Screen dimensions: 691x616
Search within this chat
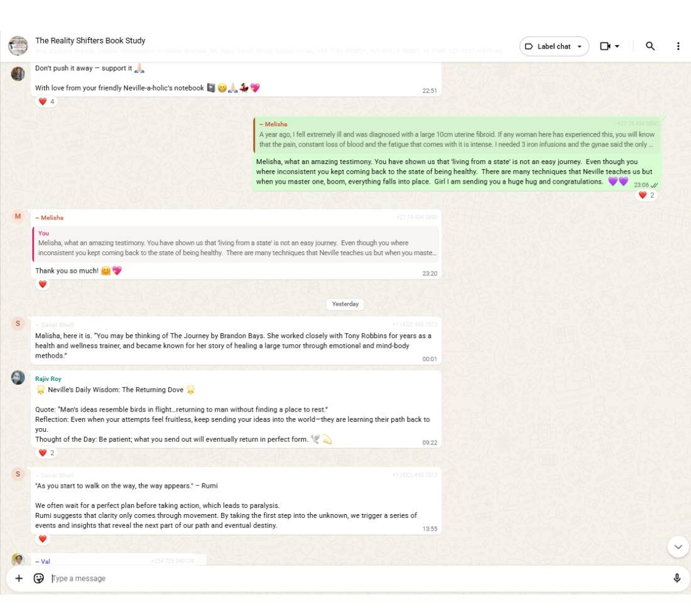[x=650, y=46]
